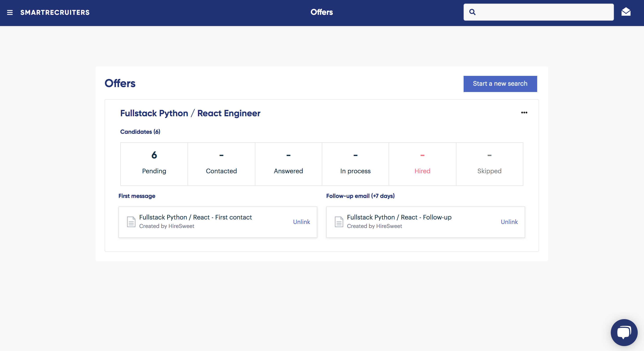Unlink the Follow-up email template
Screen dimensions: 644x351
coord(509,222)
